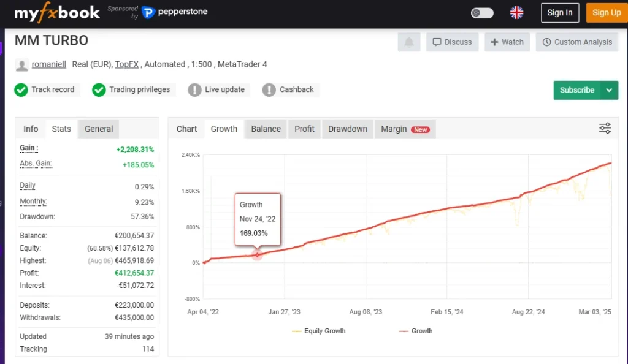628x364 pixels.
Task: Click the notification bell icon
Action: (408, 42)
